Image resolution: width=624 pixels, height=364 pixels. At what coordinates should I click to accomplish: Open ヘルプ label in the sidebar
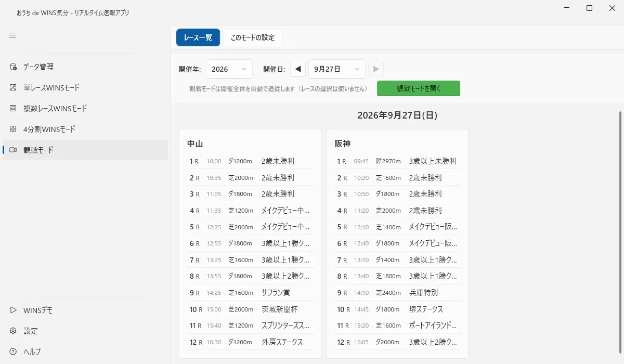coord(32,352)
